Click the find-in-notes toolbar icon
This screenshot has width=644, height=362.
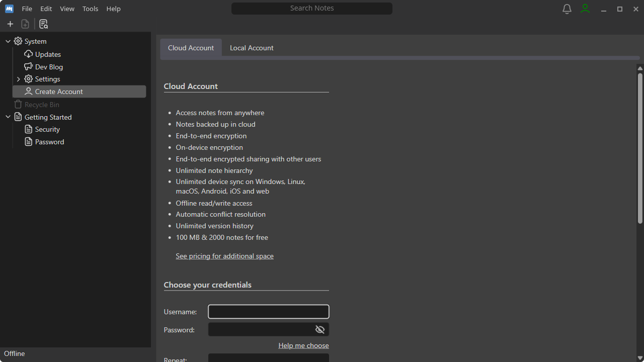coord(44,24)
